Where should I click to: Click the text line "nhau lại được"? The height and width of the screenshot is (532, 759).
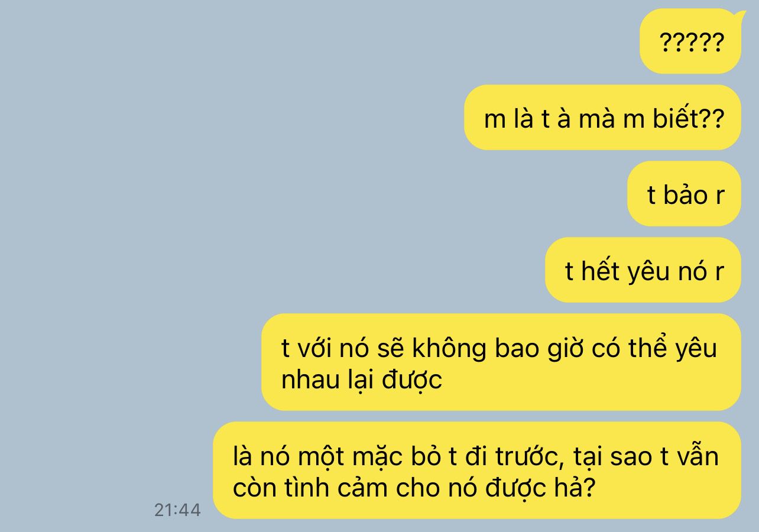[x=362, y=379]
